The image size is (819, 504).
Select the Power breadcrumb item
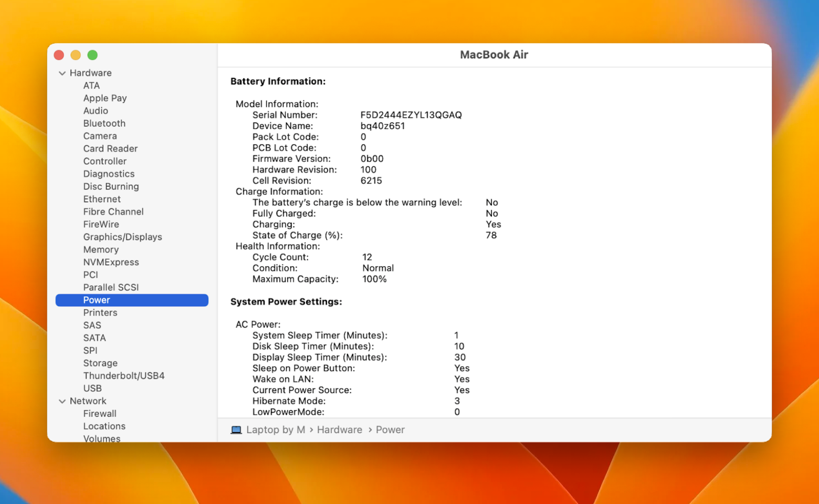click(x=390, y=429)
